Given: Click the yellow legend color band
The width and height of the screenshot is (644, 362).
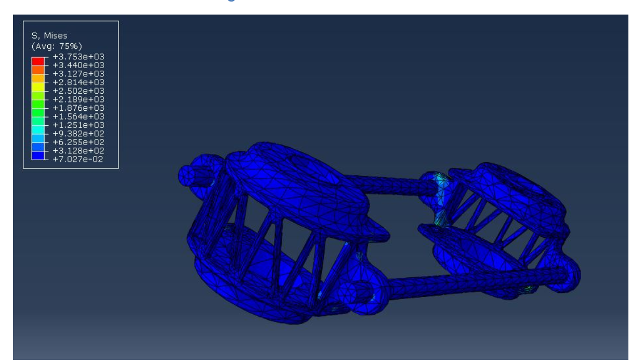Looking at the screenshot, I should [37, 86].
